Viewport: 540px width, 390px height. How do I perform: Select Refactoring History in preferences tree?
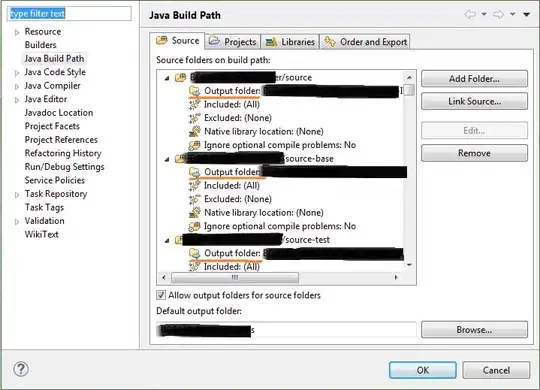tap(63, 153)
